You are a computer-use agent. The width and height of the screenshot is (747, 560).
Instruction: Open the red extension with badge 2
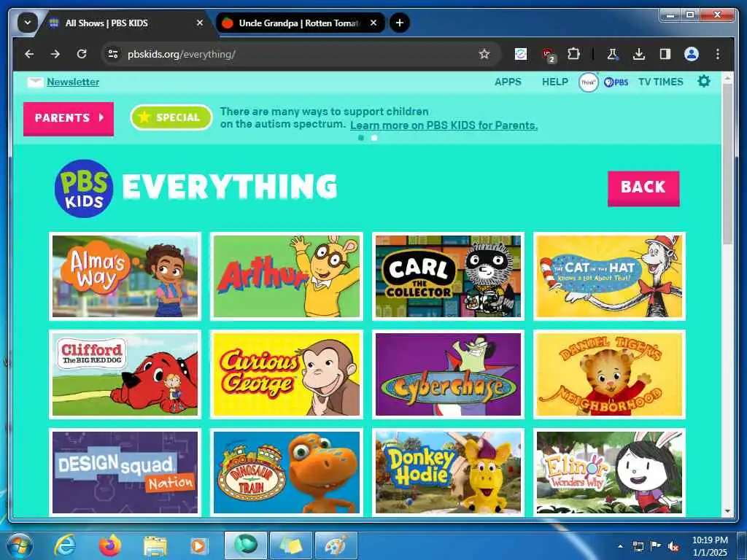[548, 55]
